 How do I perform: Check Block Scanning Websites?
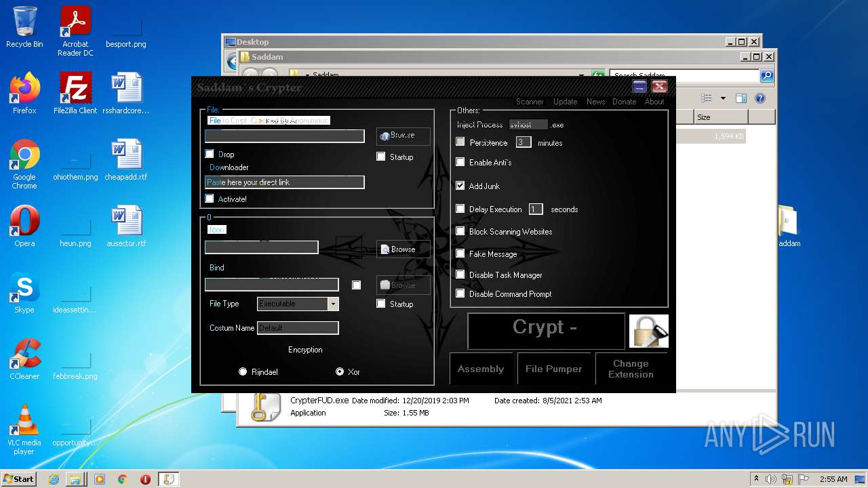(x=460, y=231)
